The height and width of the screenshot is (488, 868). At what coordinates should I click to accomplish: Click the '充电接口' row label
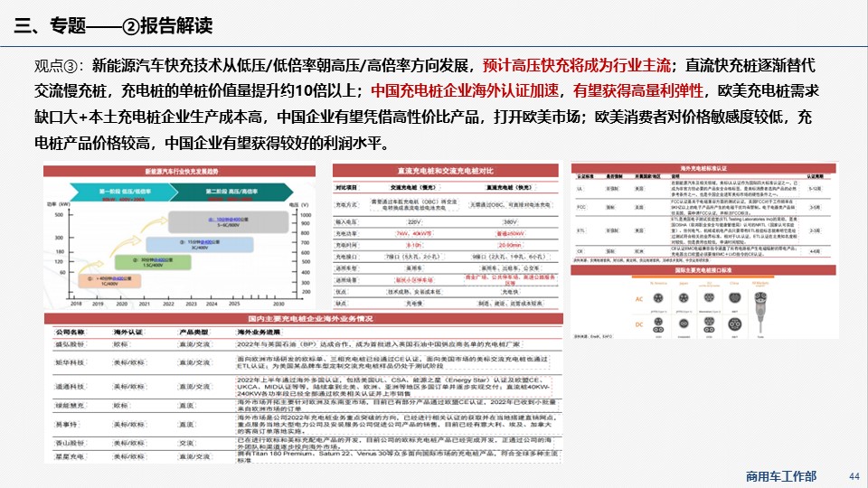pyautogui.click(x=346, y=257)
